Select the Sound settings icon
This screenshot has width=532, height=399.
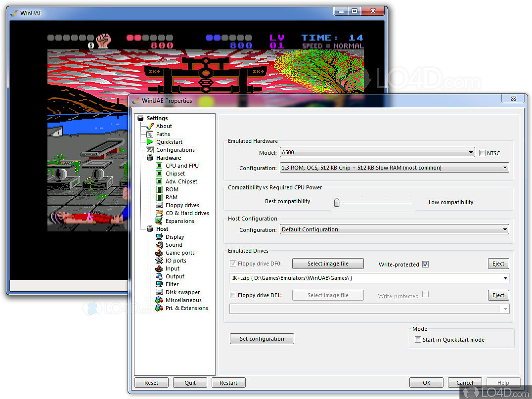(x=159, y=245)
